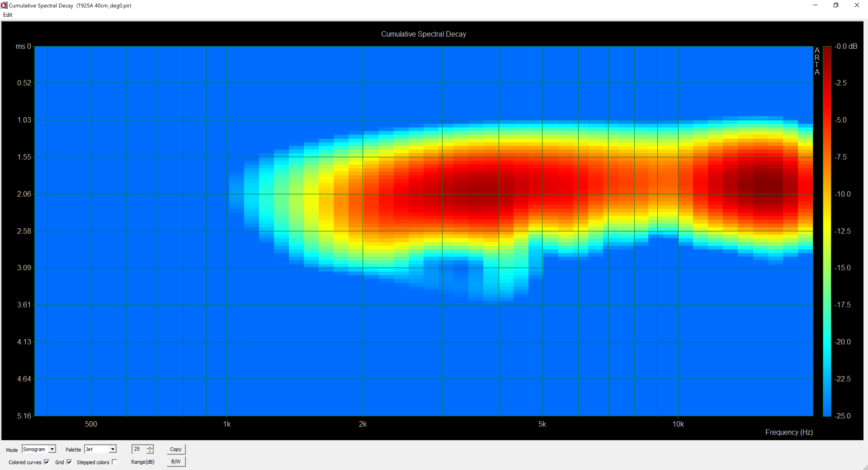
Task: Click the dB color scale bar
Action: click(827, 231)
